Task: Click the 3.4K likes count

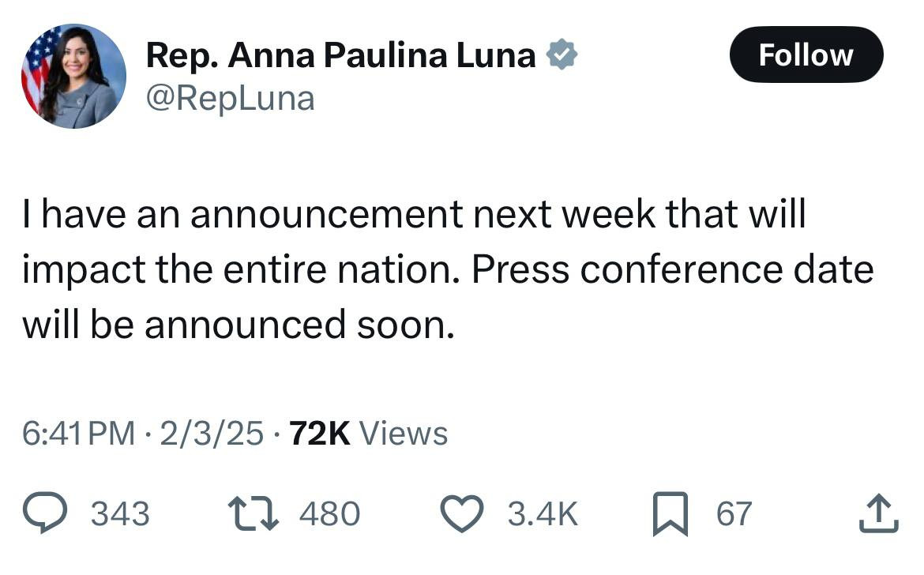Action: [x=542, y=514]
